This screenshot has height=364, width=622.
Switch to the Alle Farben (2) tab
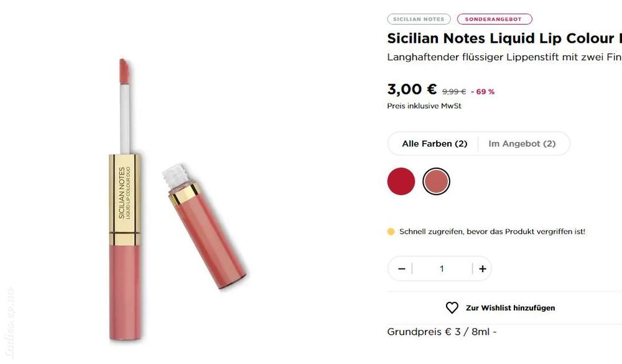click(x=434, y=143)
